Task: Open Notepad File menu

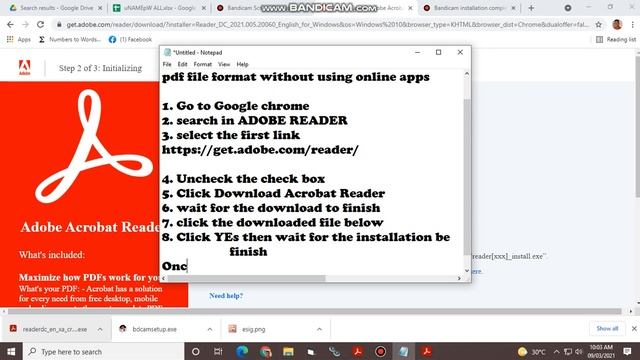Action: [x=167, y=64]
